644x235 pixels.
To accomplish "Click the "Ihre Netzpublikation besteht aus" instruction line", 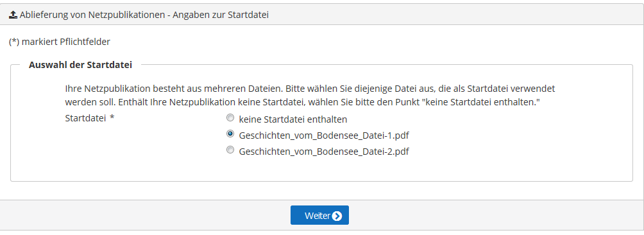I will point(310,89).
